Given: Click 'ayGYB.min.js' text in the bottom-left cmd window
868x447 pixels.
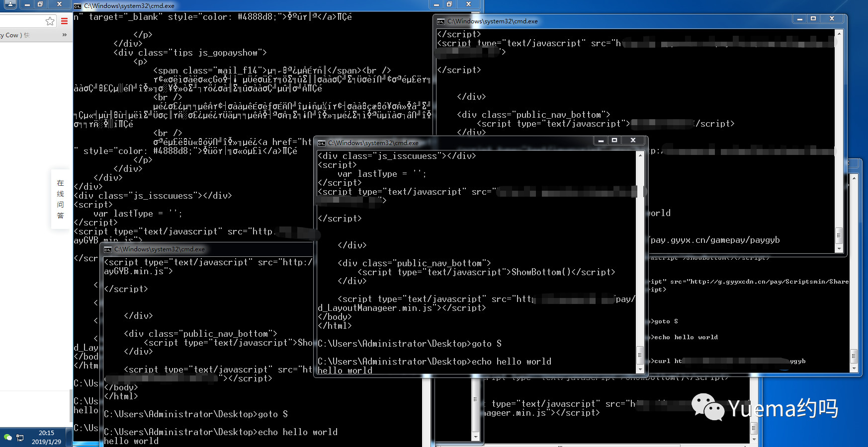Looking at the screenshot, I should (x=134, y=271).
